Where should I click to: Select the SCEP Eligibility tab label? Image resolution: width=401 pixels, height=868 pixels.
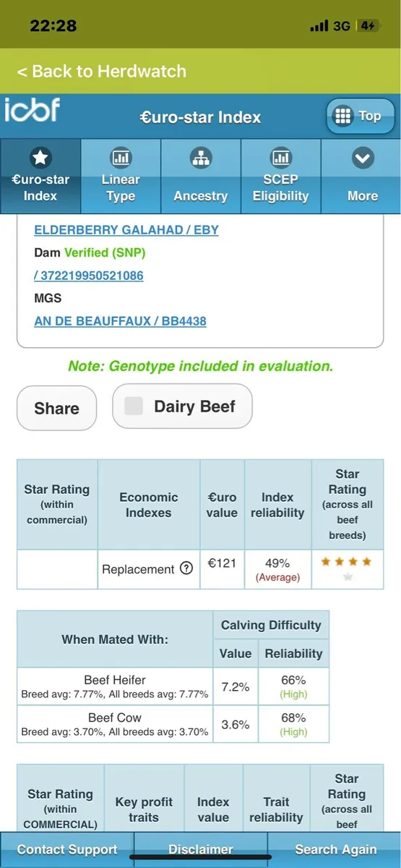[x=280, y=188]
